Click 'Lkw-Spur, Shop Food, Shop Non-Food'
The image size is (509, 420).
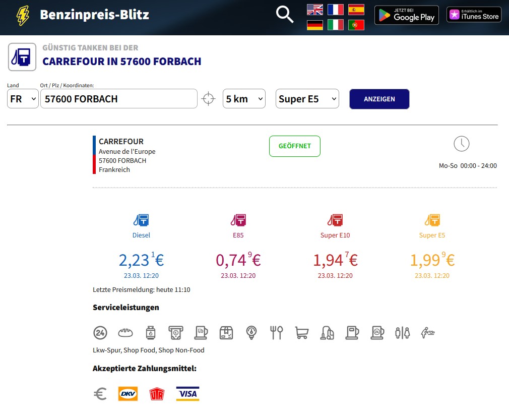(149, 350)
